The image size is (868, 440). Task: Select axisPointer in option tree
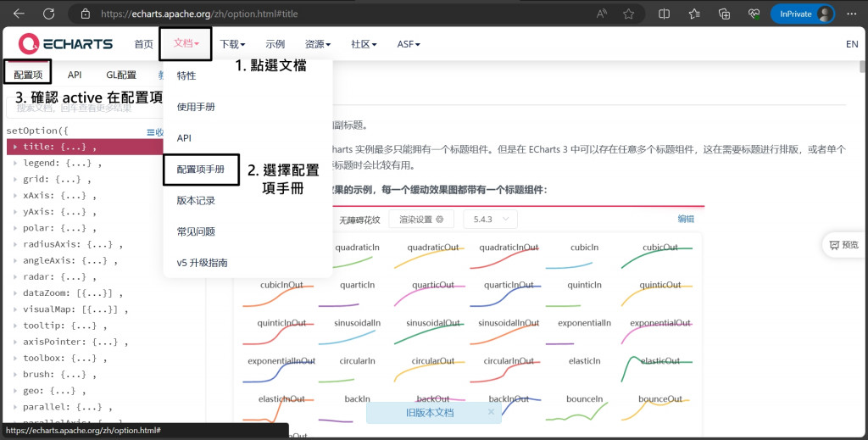click(x=75, y=342)
